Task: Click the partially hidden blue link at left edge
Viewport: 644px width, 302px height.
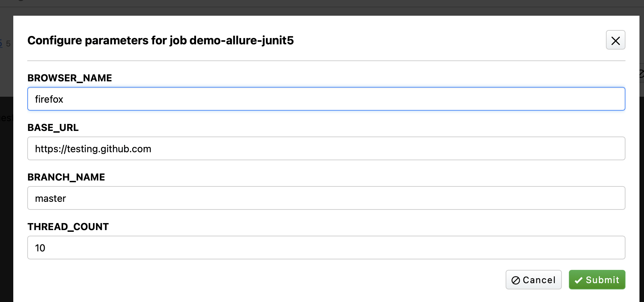Action: click(1, 44)
